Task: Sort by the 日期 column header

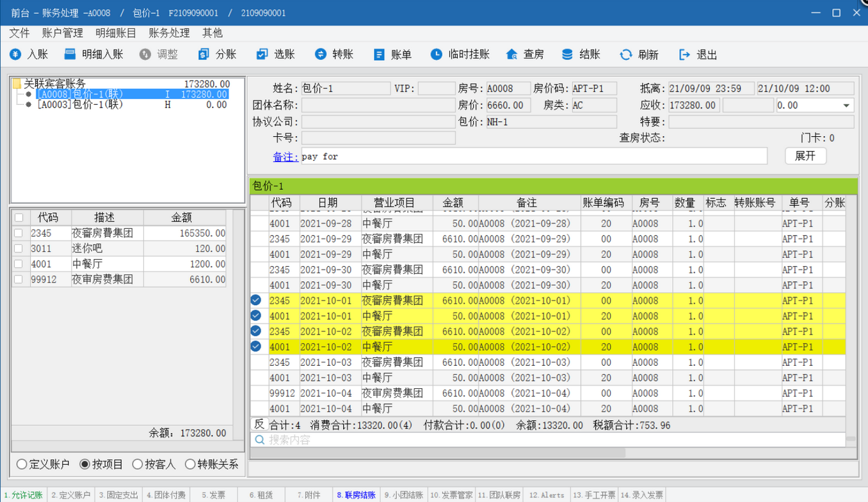Action: 327,203
